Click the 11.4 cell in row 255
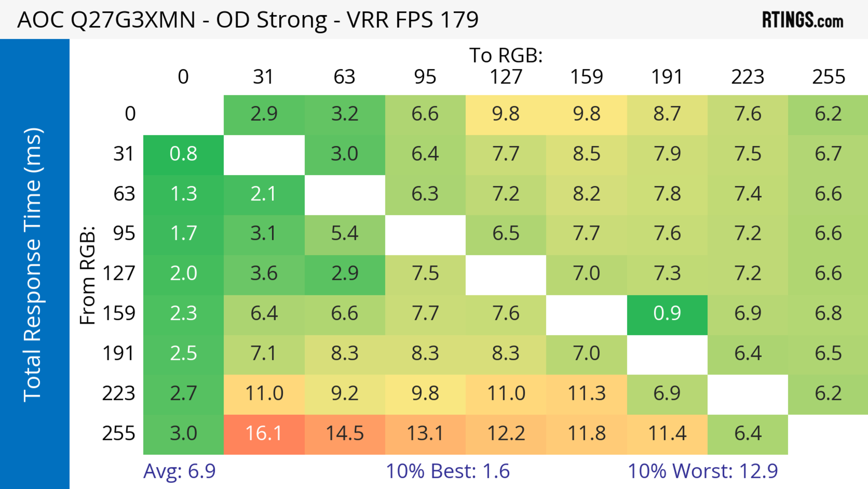This screenshot has width=868, height=489. coord(667,433)
